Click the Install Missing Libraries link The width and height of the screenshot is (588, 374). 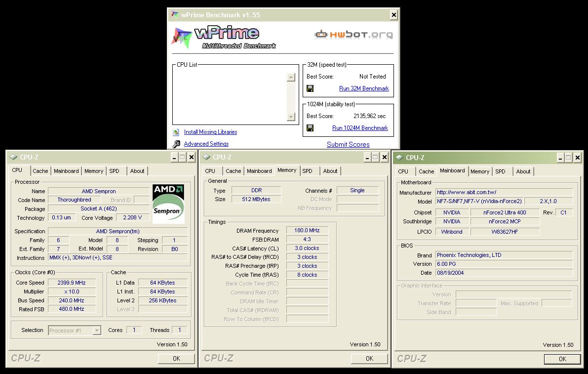click(x=210, y=132)
